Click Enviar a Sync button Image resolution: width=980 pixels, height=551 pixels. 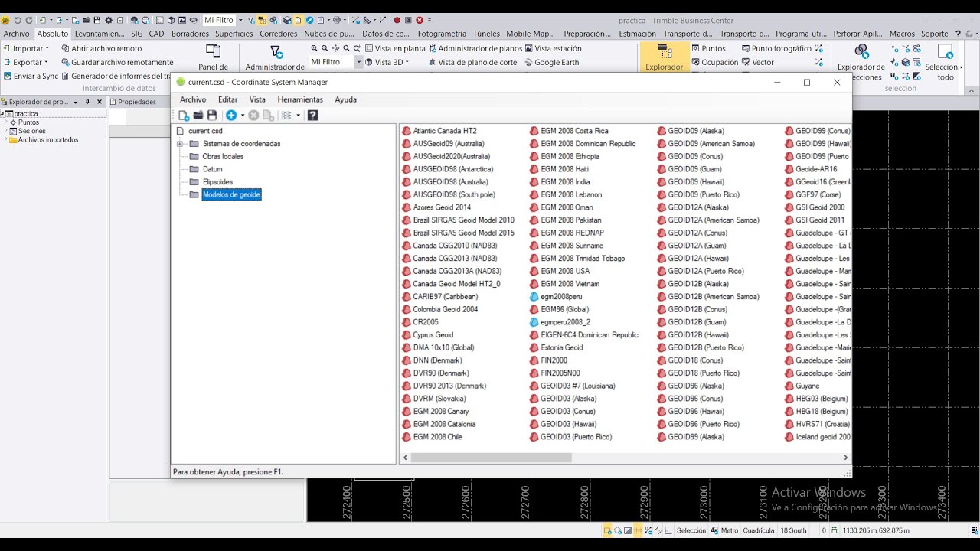31,76
